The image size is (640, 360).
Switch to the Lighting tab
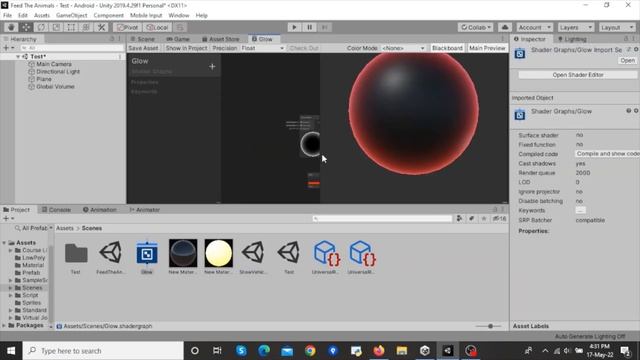pos(572,39)
